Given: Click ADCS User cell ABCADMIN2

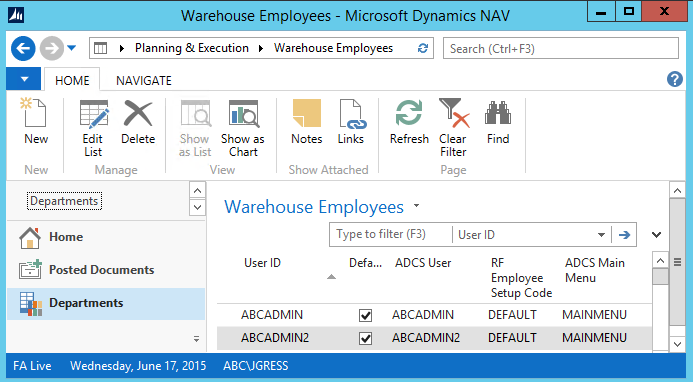Looking at the screenshot, I should point(426,338).
